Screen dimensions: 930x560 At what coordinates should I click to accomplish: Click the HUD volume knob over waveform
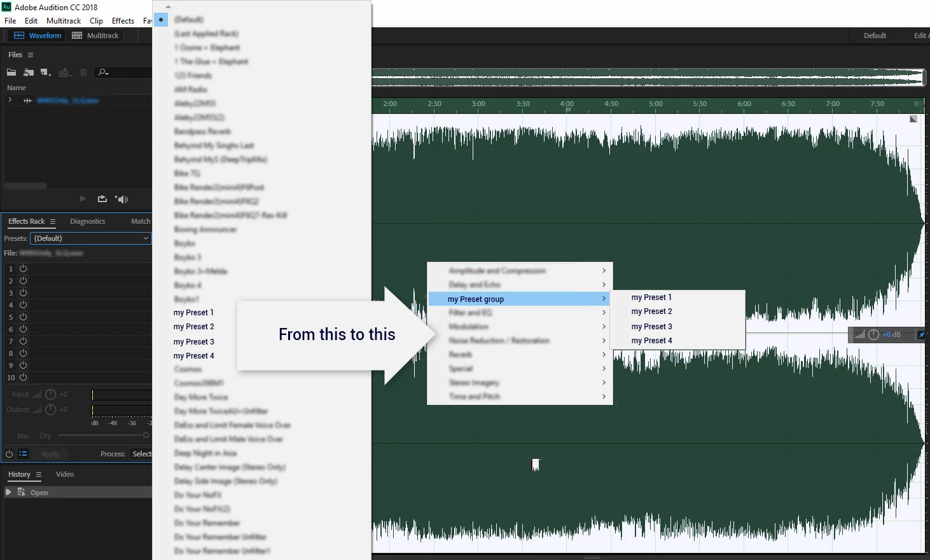[x=873, y=334]
